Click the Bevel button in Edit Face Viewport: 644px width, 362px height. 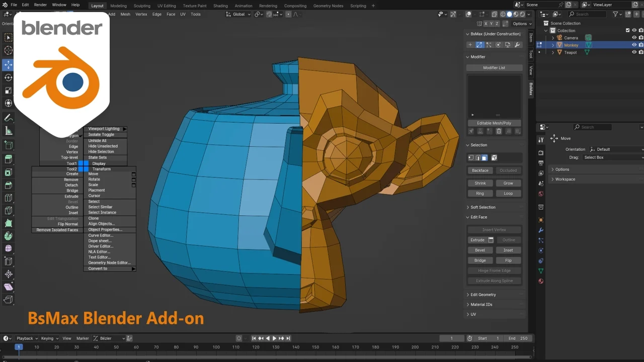click(x=480, y=250)
